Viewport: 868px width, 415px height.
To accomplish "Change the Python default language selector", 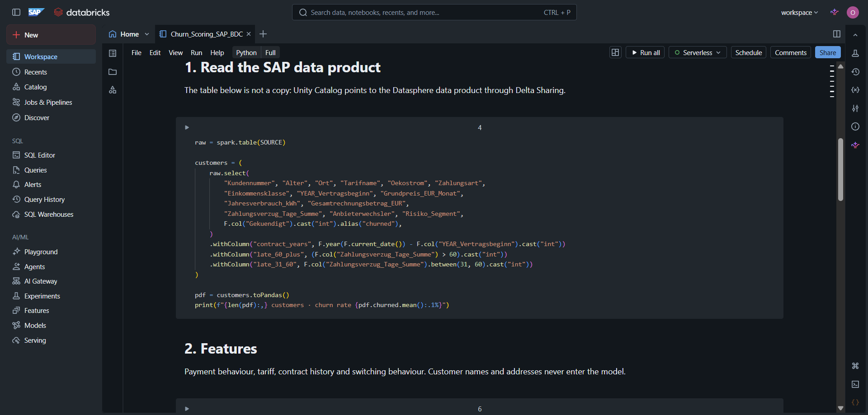I will (246, 52).
